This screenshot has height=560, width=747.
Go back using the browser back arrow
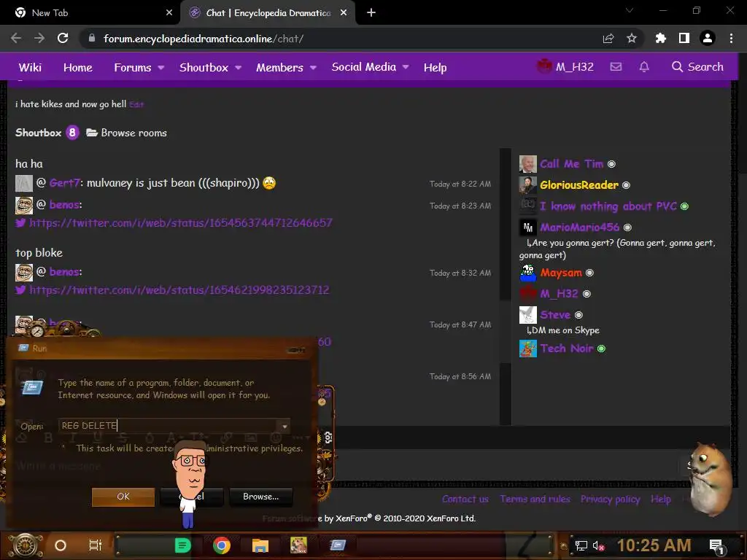(x=16, y=38)
